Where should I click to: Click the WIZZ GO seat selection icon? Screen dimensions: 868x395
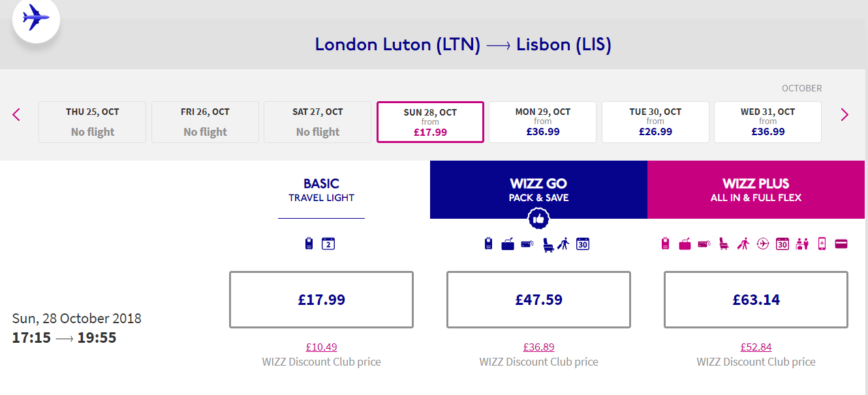548,244
